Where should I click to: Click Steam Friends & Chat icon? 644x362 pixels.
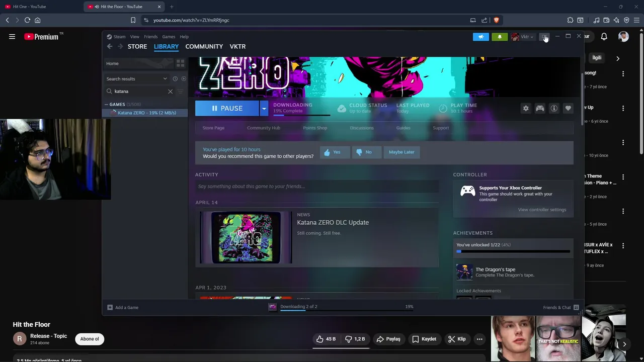pos(576,307)
